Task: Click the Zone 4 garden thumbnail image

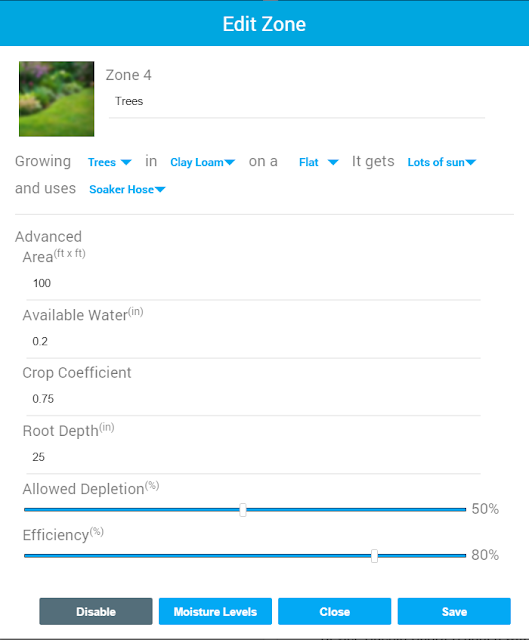Action: pyautogui.click(x=56, y=99)
